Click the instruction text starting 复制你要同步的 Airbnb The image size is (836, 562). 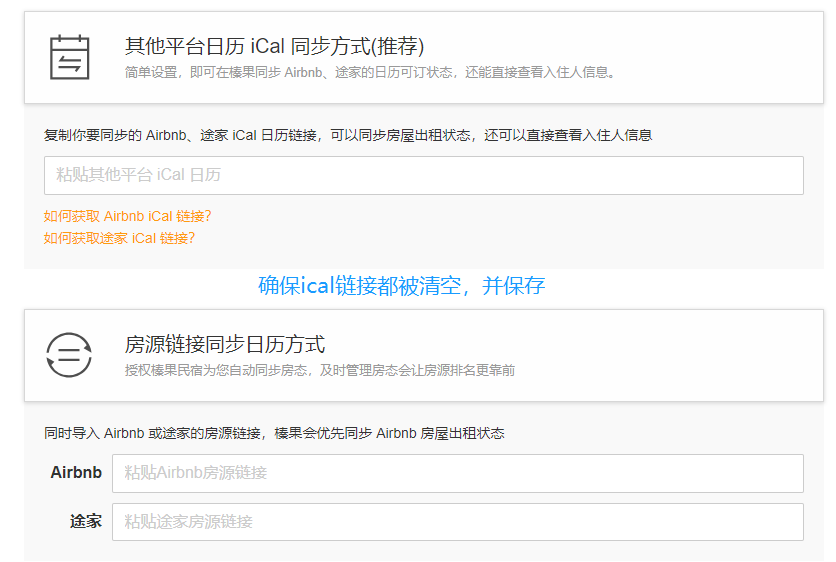click(x=348, y=135)
